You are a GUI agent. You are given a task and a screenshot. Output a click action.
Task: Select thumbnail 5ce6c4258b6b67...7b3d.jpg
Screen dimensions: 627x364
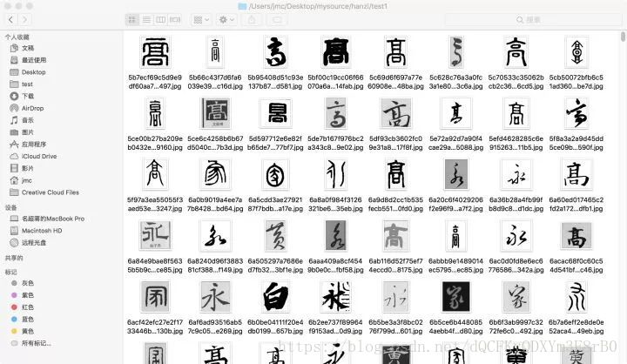click(x=215, y=113)
